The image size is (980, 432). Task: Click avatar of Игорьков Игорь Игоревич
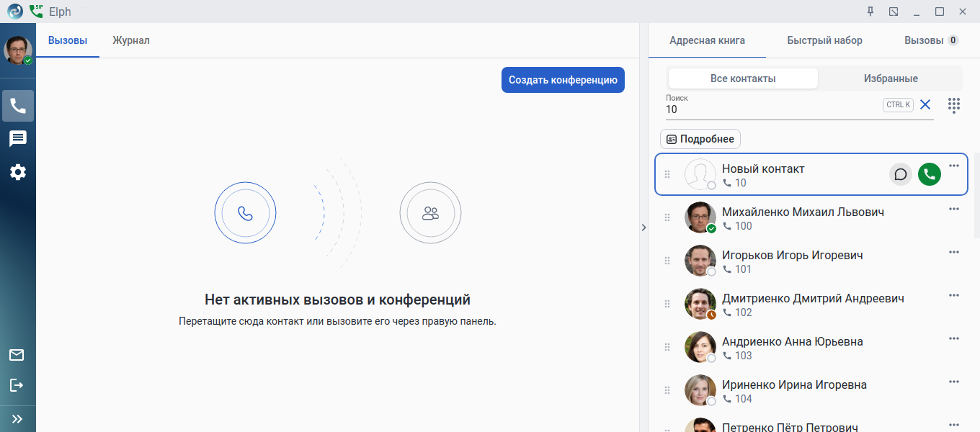700,261
